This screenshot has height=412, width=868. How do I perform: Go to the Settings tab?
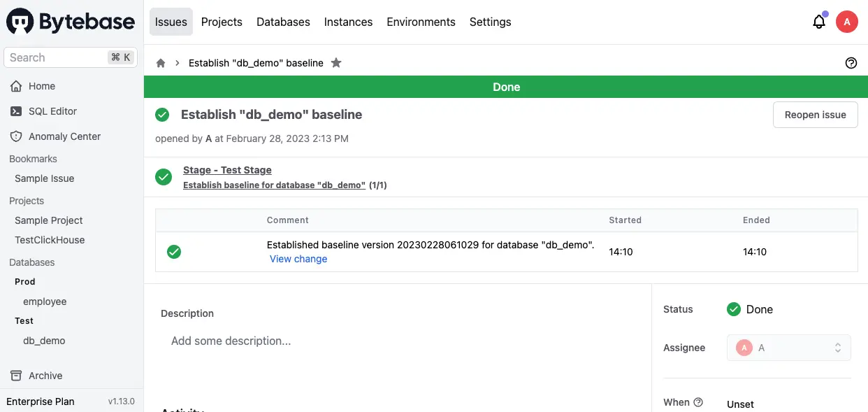(490, 22)
